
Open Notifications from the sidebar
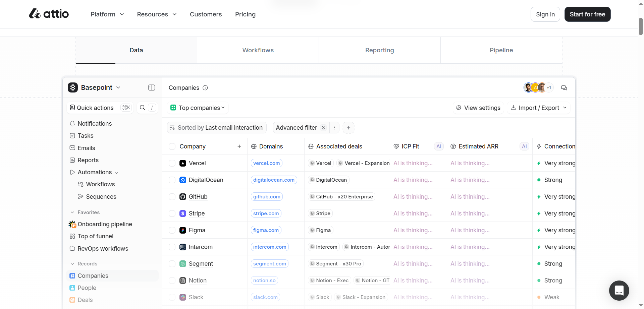pos(94,124)
